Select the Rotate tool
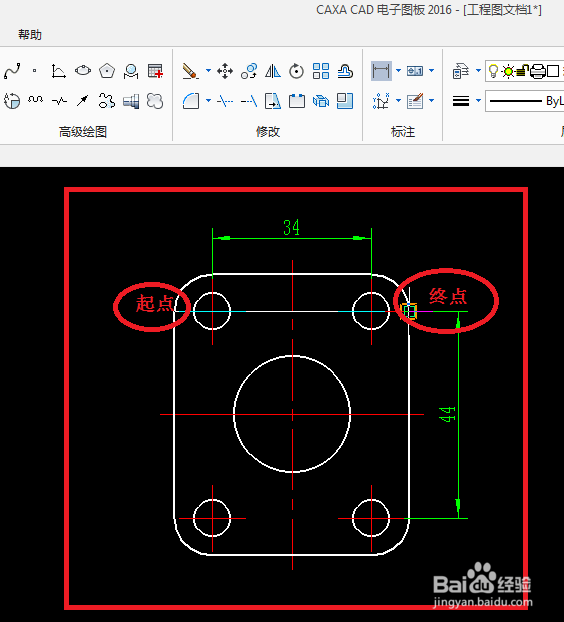The width and height of the screenshot is (564, 622). coord(297,71)
